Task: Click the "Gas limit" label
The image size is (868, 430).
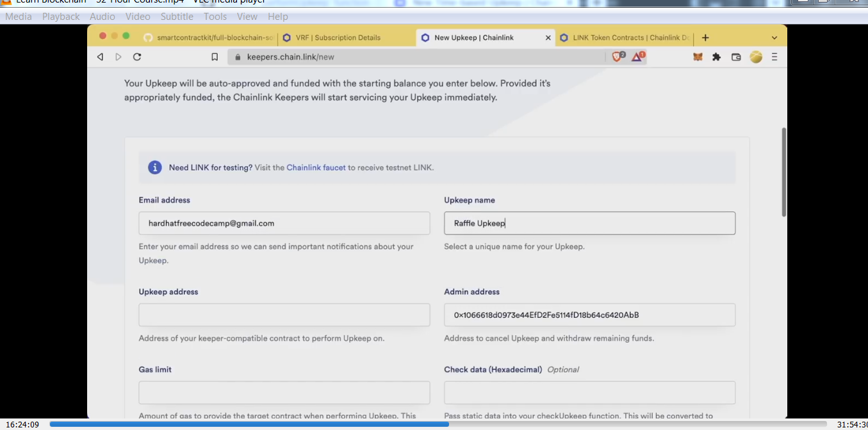Action: pos(155,369)
